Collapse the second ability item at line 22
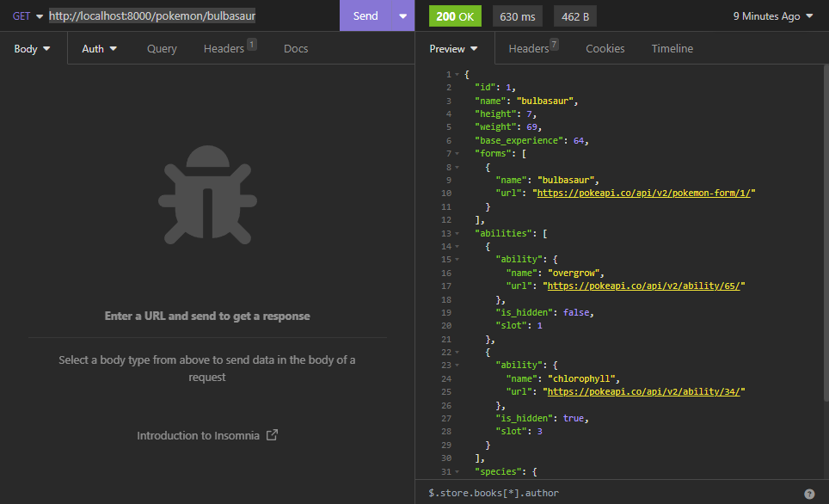This screenshot has height=504, width=829. 457,353
